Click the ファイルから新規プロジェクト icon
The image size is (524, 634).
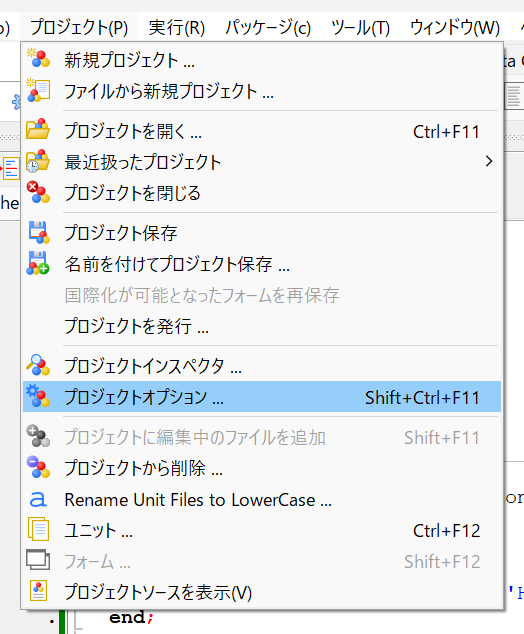click(38, 90)
